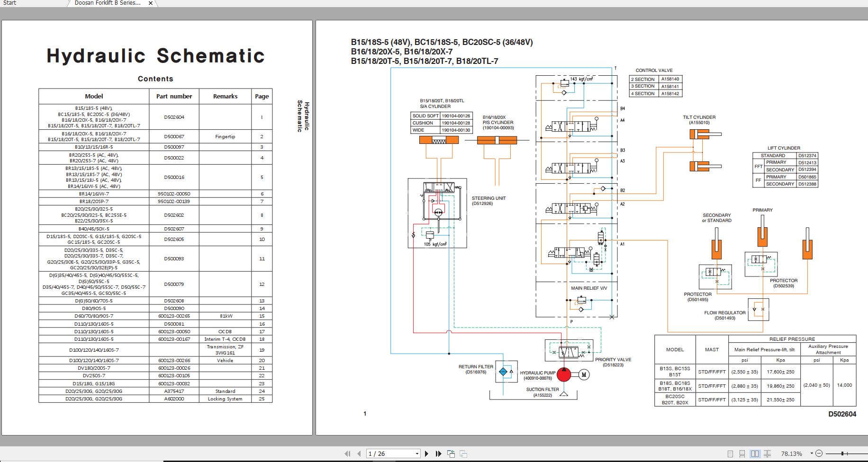Screen dimensions: 868x462
Task: Open the page number dropdown
Action: pos(417,453)
